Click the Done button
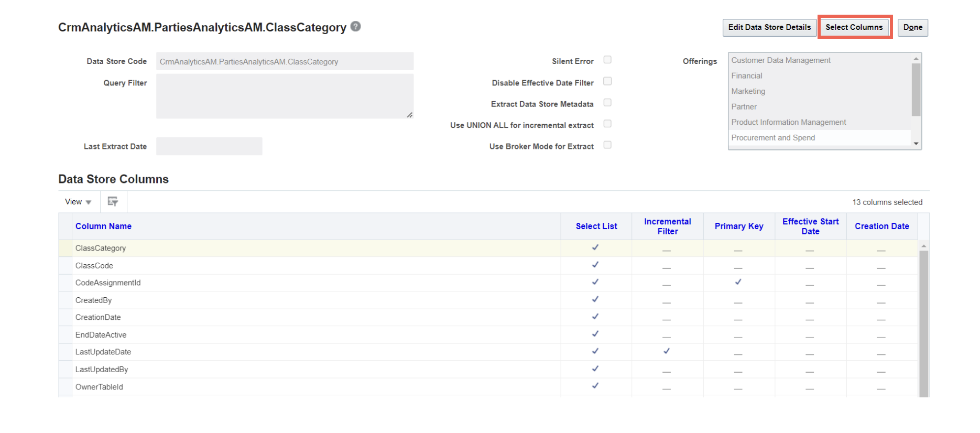This screenshot has height=433, width=980. point(913,27)
